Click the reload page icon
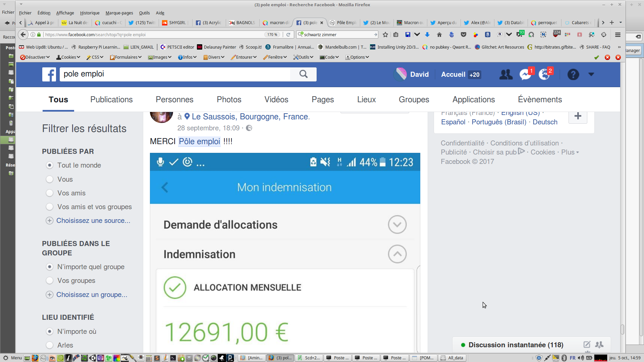 tap(288, 35)
